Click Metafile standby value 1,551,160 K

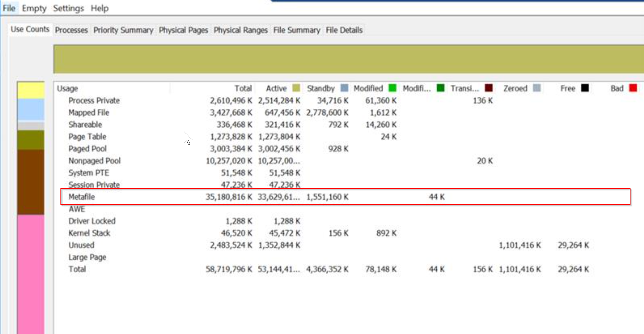327,197
